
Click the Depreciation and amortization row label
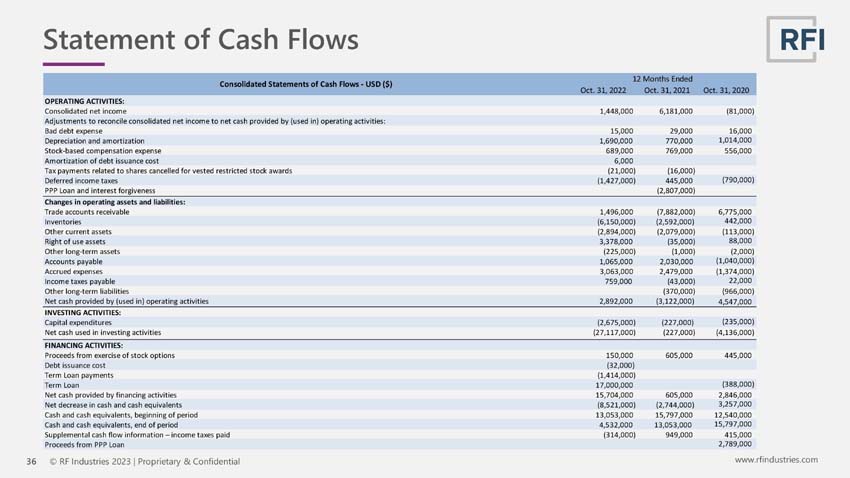94,141
